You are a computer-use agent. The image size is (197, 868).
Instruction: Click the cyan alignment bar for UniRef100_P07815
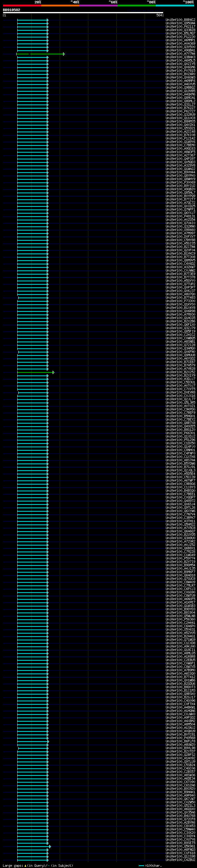pos(33,71)
